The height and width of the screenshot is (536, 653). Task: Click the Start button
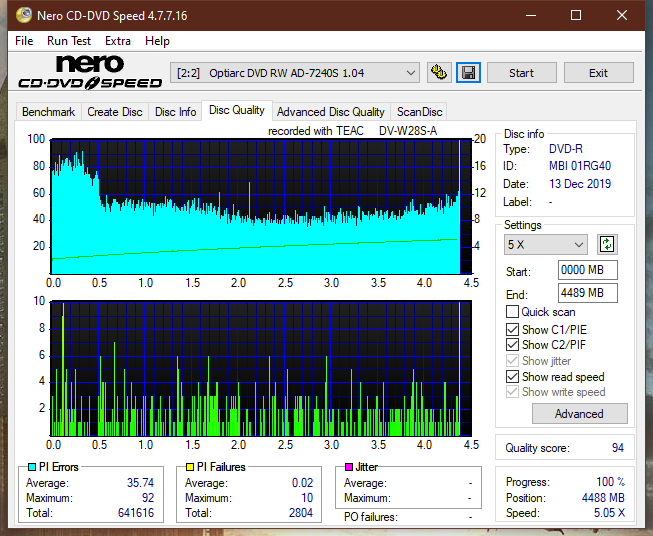click(x=521, y=73)
